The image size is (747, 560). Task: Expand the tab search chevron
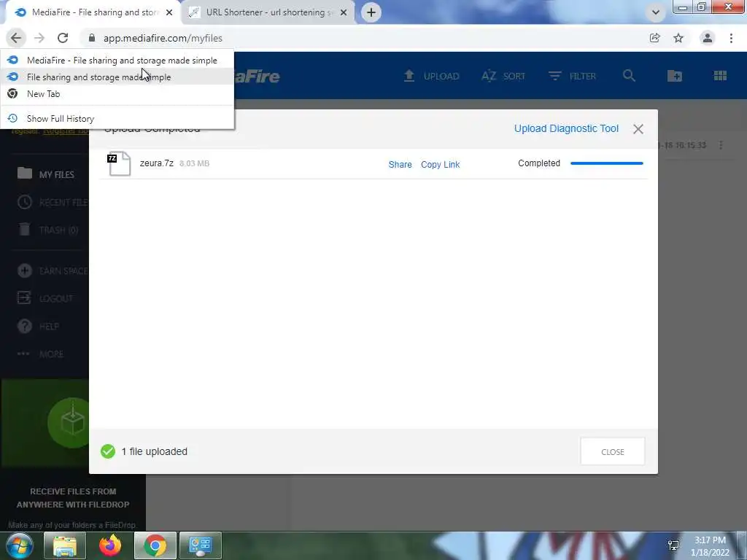(x=656, y=12)
